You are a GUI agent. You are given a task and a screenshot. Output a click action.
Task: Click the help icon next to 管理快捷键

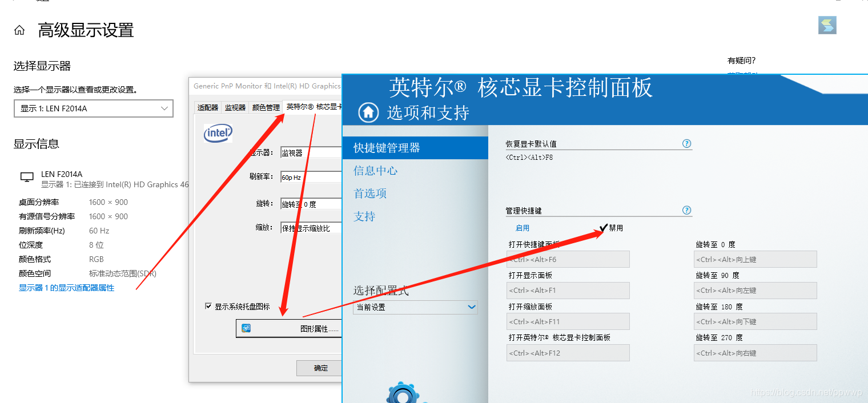687,210
